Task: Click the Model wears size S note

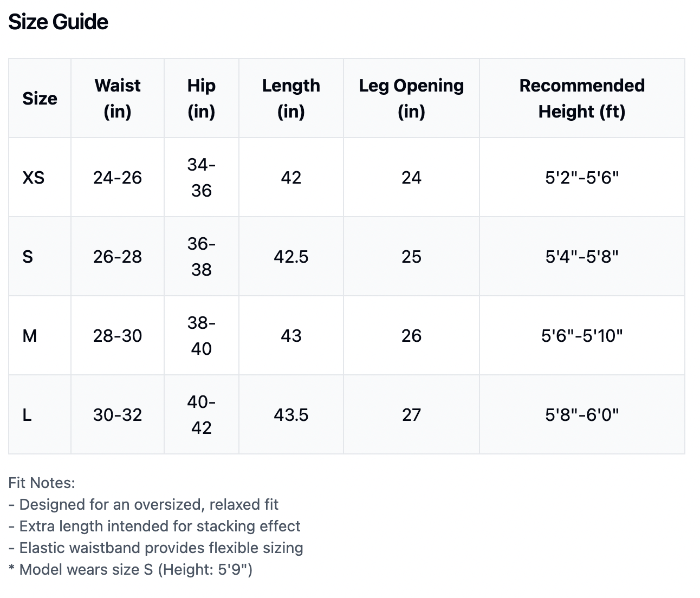Action: pyautogui.click(x=131, y=569)
